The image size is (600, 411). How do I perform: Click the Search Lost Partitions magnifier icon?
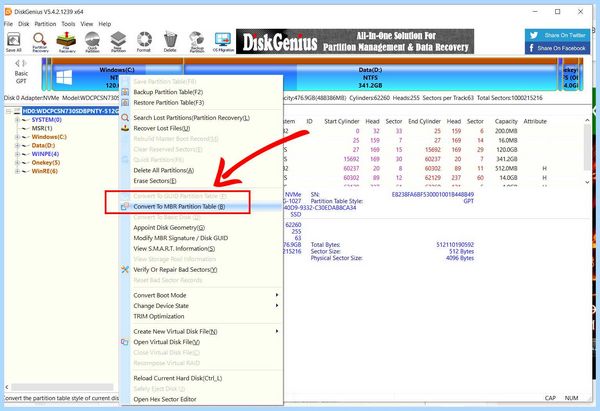click(125, 117)
